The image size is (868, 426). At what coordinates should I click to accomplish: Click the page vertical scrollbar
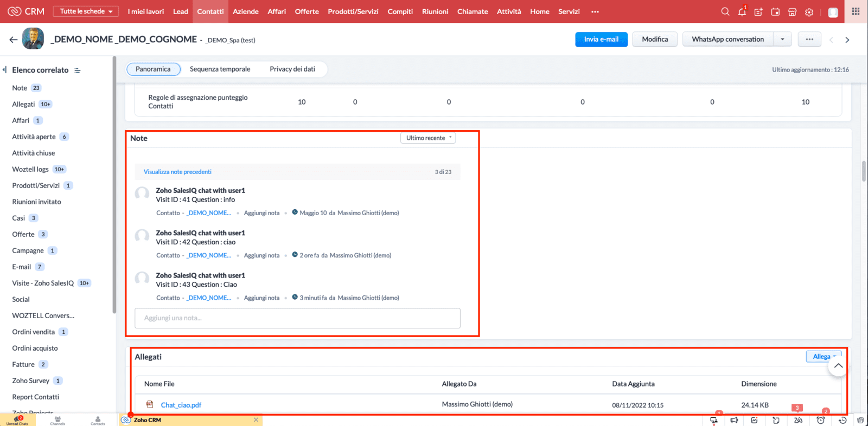[864, 171]
